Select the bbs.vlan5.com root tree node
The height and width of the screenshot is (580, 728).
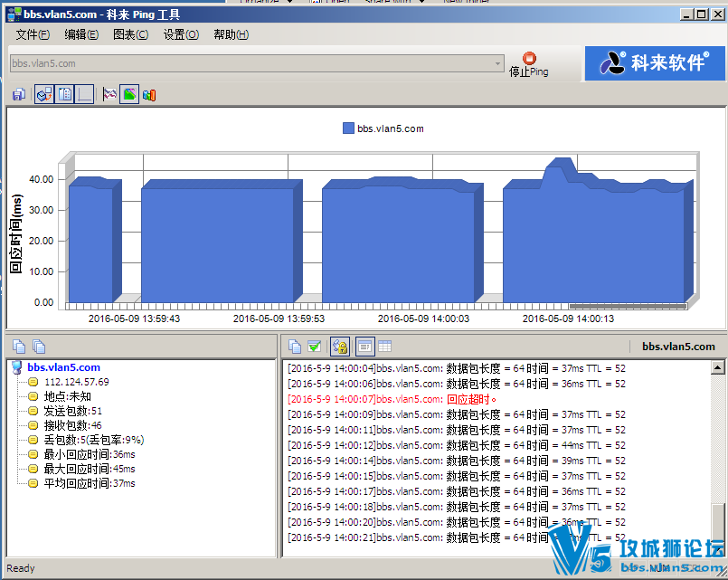tap(63, 367)
